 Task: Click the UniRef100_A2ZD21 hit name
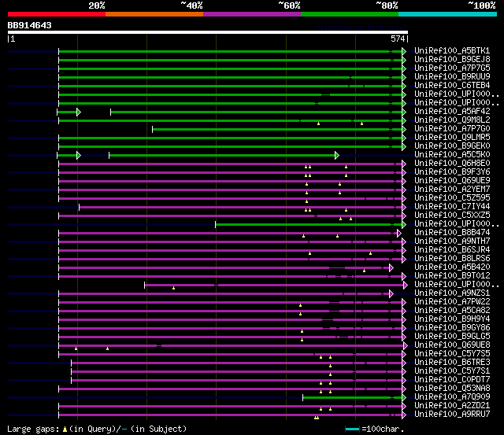[452, 406]
